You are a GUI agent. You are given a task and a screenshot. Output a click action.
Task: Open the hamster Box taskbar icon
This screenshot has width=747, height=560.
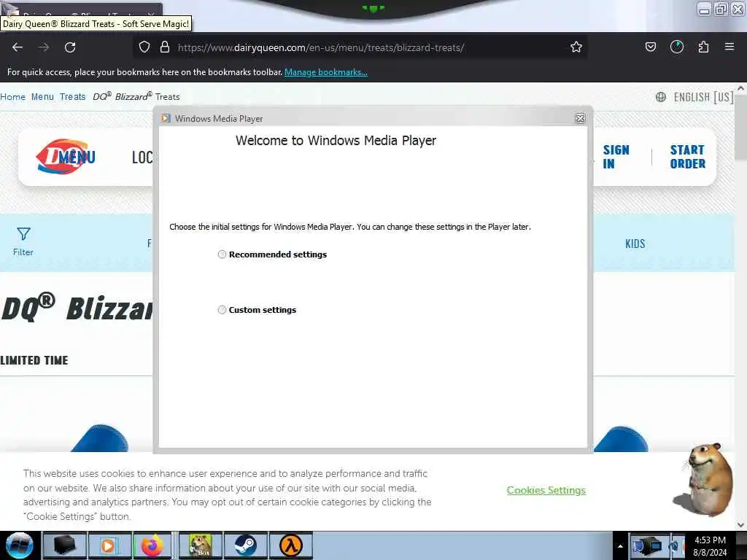[x=200, y=545]
